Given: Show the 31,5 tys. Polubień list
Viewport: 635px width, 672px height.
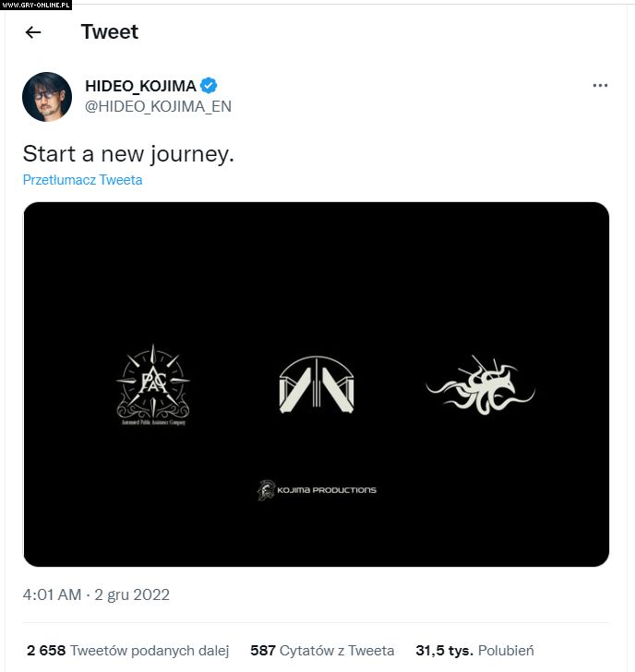Looking at the screenshot, I should point(474,650).
